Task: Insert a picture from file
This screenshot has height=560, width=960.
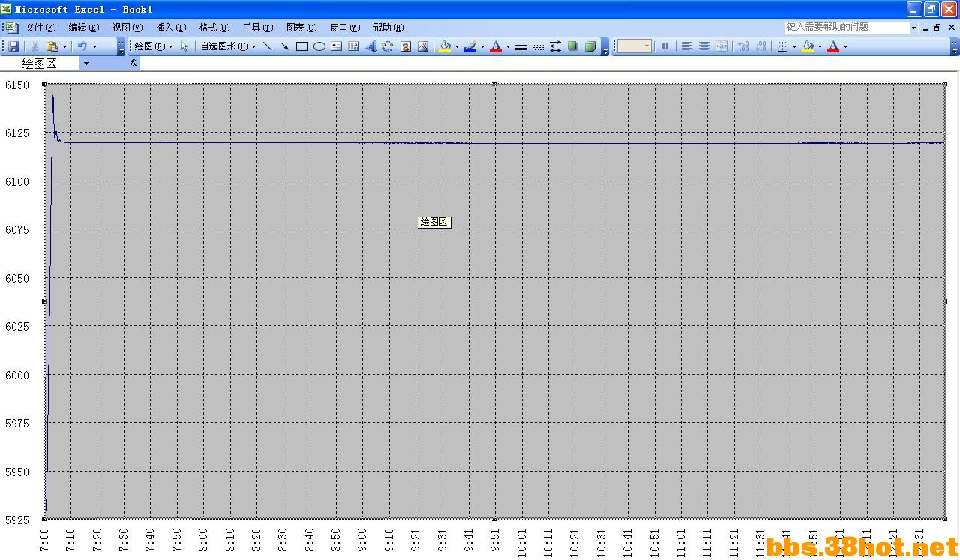Action: point(423,46)
